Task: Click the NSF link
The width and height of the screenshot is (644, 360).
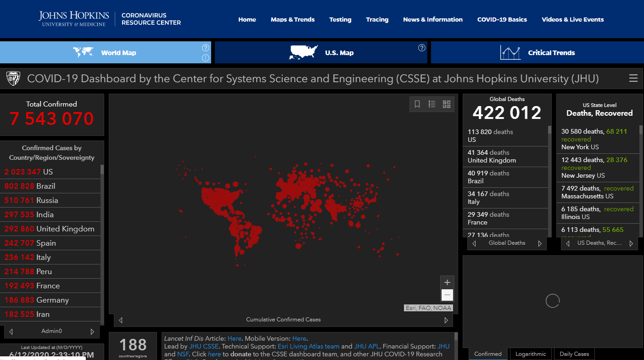Action: pyautogui.click(x=184, y=354)
